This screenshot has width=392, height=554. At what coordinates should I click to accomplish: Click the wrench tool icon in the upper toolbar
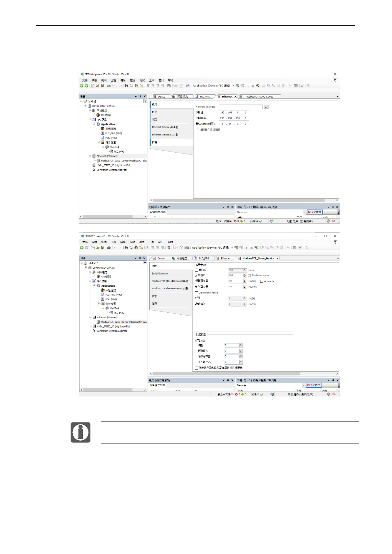point(257,85)
